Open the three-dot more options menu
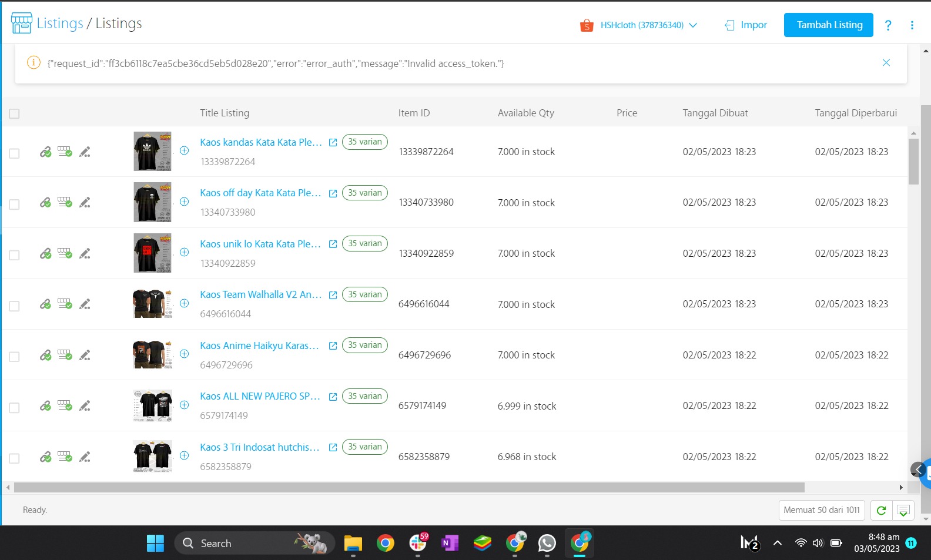Screen dimensions: 931x560 point(912,25)
